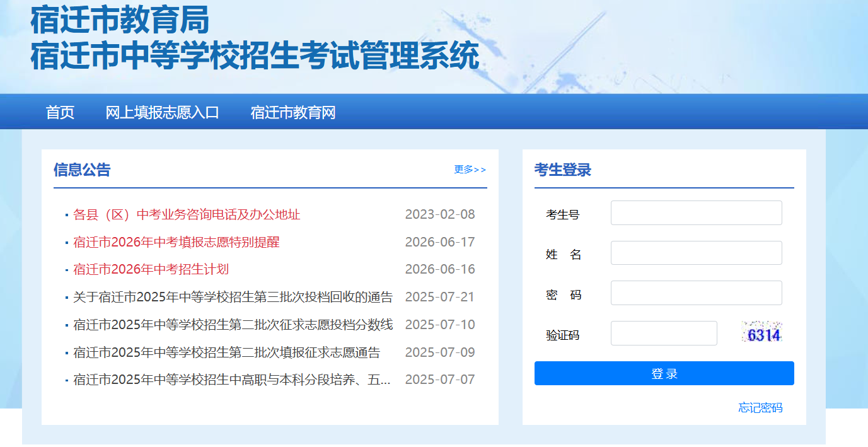868x447 pixels.
Task: Click the 更多>> link for announcements
Action: pyautogui.click(x=470, y=170)
